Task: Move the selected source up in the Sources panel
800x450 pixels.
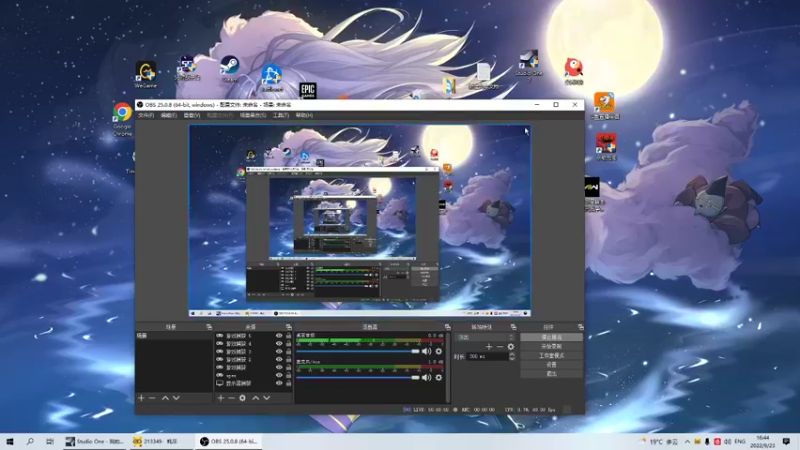Action: (x=256, y=398)
